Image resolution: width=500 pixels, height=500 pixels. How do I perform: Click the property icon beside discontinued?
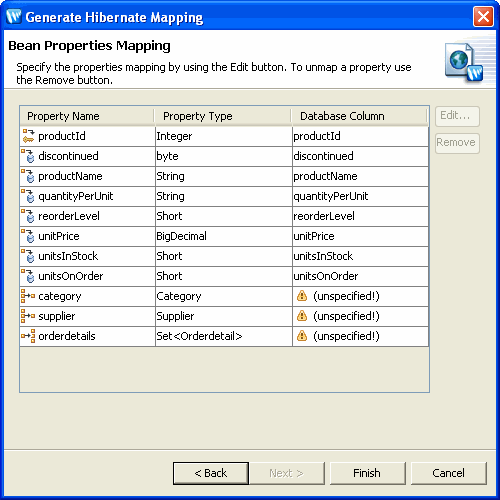28,156
